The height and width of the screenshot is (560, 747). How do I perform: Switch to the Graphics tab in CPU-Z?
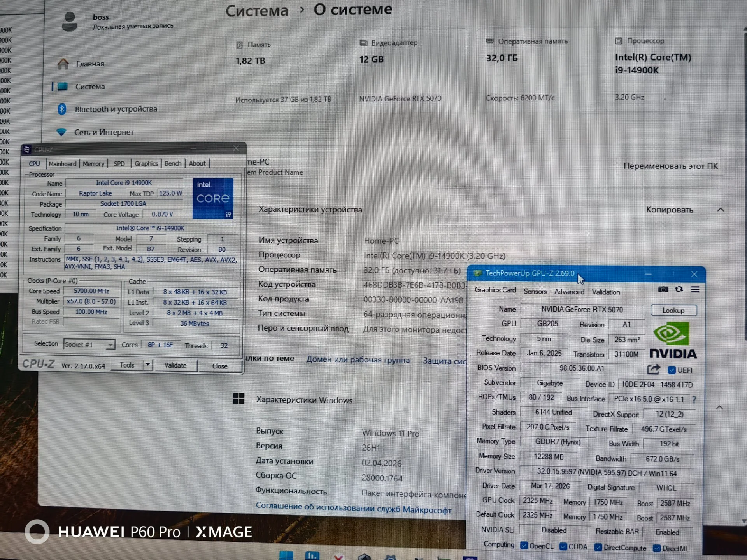pos(146,164)
